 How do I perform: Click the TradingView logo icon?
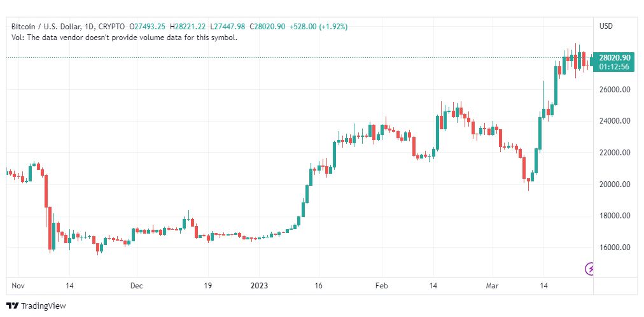point(12,306)
